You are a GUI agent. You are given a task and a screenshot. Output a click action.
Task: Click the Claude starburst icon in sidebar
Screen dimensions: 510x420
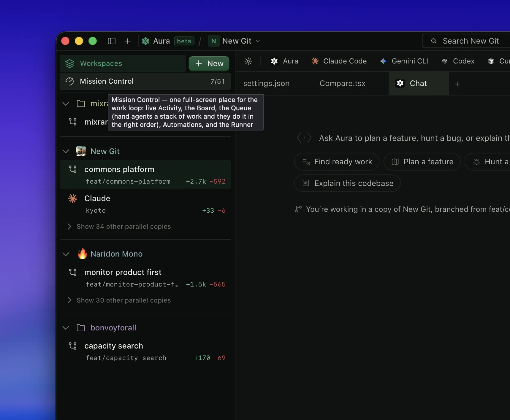coord(73,198)
